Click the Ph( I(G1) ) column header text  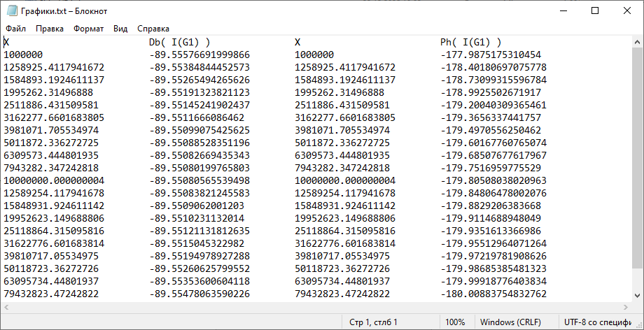pos(470,42)
